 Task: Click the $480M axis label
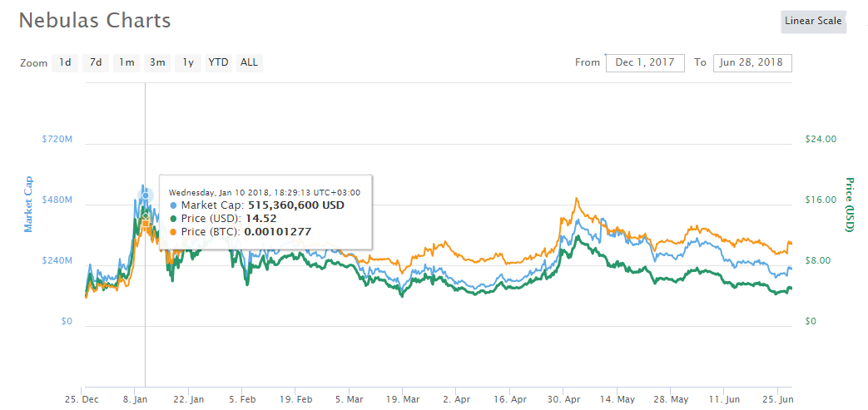coord(57,200)
